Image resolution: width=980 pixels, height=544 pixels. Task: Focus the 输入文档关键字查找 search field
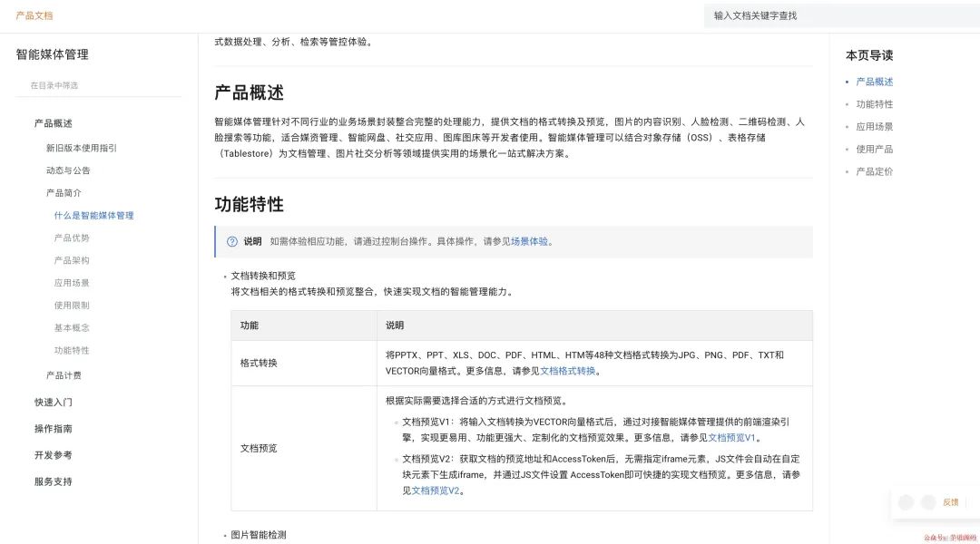pos(842,15)
